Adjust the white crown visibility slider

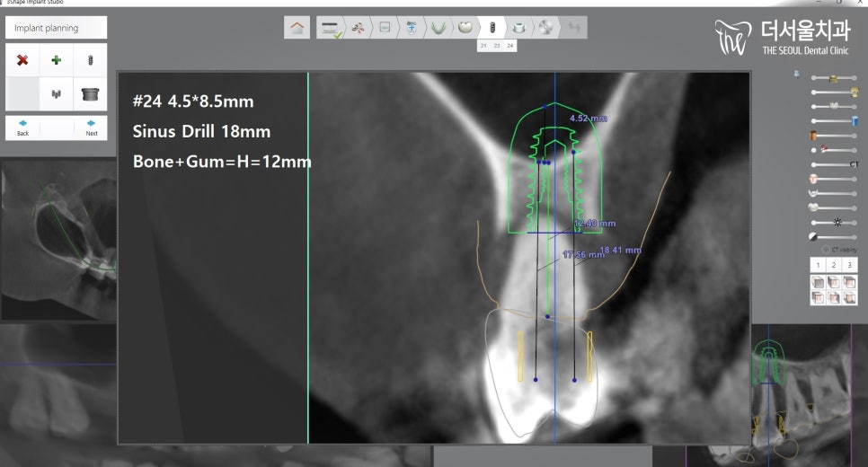[834, 106]
